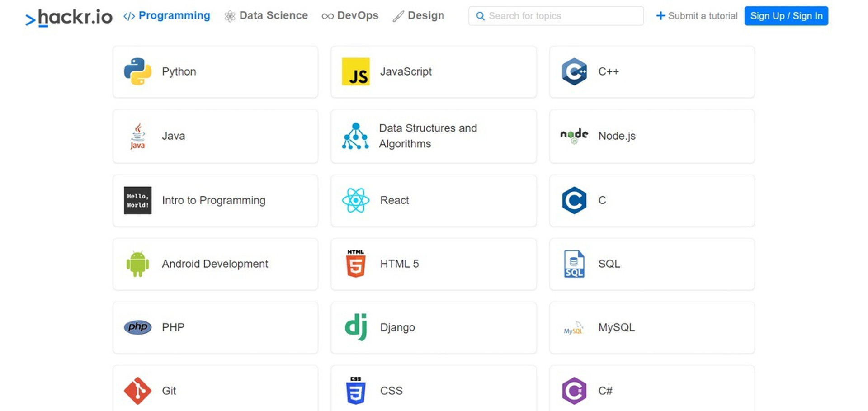
Task: Open the MySQL topic label
Action: [617, 327]
